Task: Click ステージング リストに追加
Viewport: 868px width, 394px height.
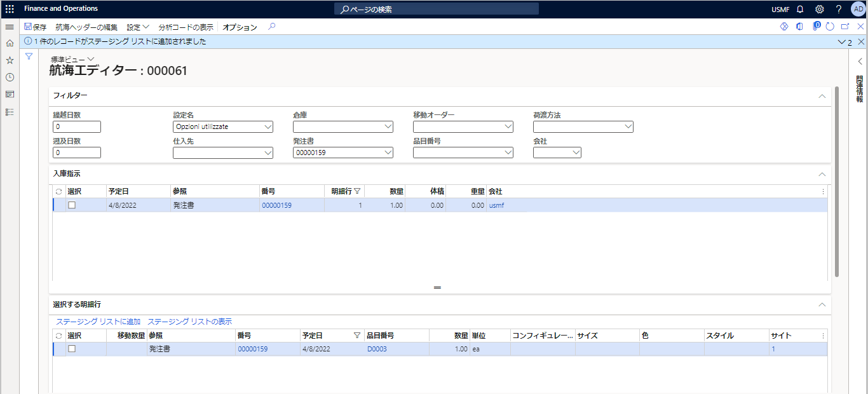Action: coord(98,322)
